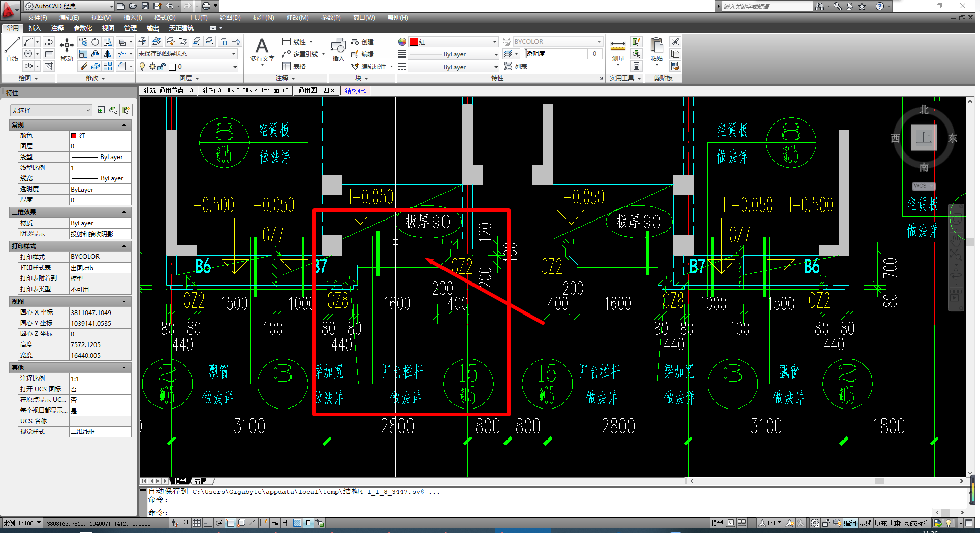Click the Paste (粘贴) icon
This screenshot has height=533, width=980.
tap(657, 50)
